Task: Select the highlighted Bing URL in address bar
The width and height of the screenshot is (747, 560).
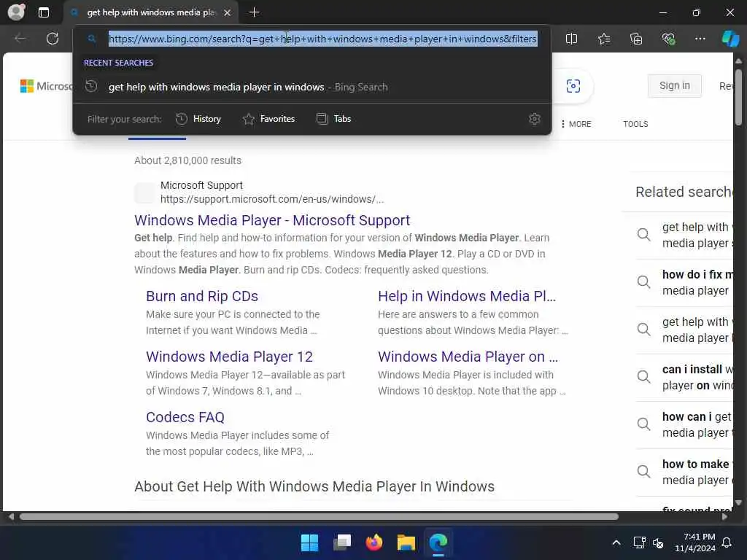Action: coord(323,39)
